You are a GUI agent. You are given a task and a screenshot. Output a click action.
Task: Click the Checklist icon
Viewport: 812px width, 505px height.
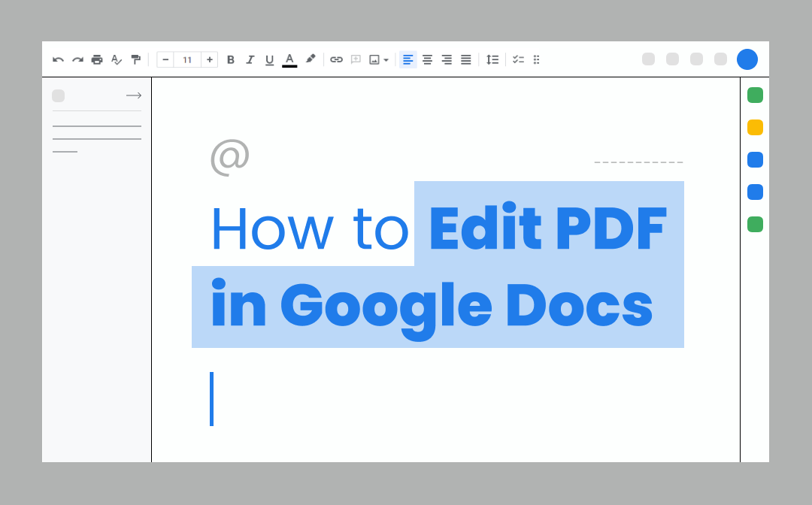518,60
